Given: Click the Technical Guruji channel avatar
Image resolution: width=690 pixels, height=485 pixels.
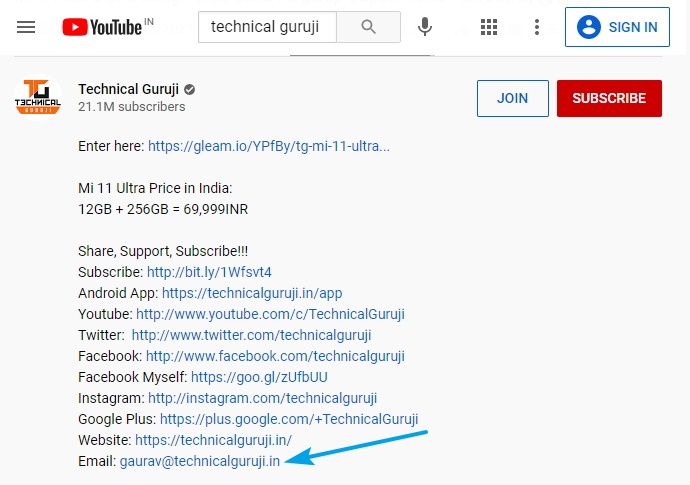Looking at the screenshot, I should (x=38, y=97).
